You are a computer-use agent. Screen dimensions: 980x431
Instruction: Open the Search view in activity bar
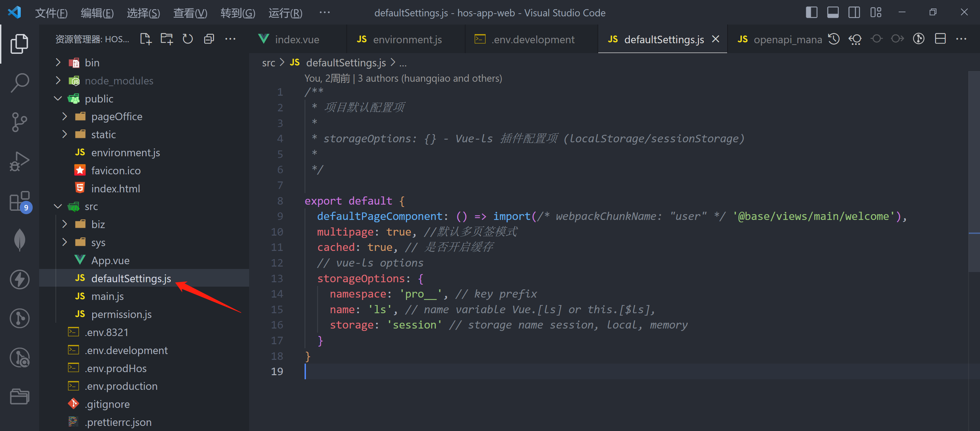click(19, 82)
